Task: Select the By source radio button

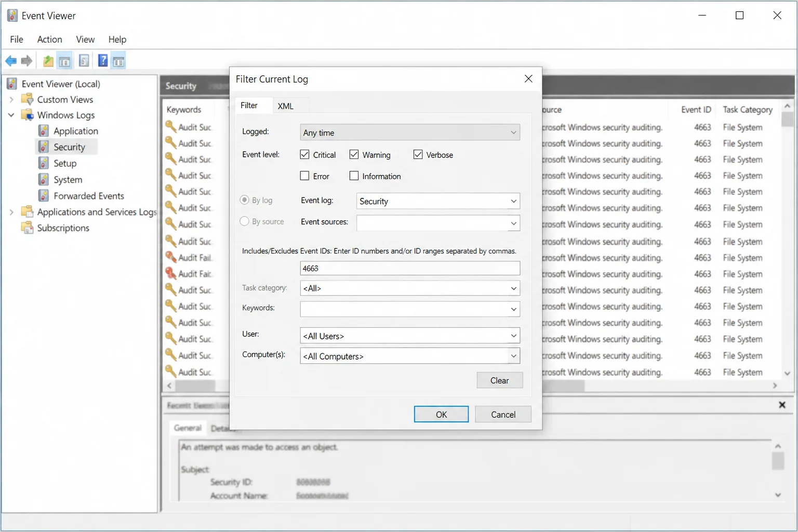Action: coord(244,221)
